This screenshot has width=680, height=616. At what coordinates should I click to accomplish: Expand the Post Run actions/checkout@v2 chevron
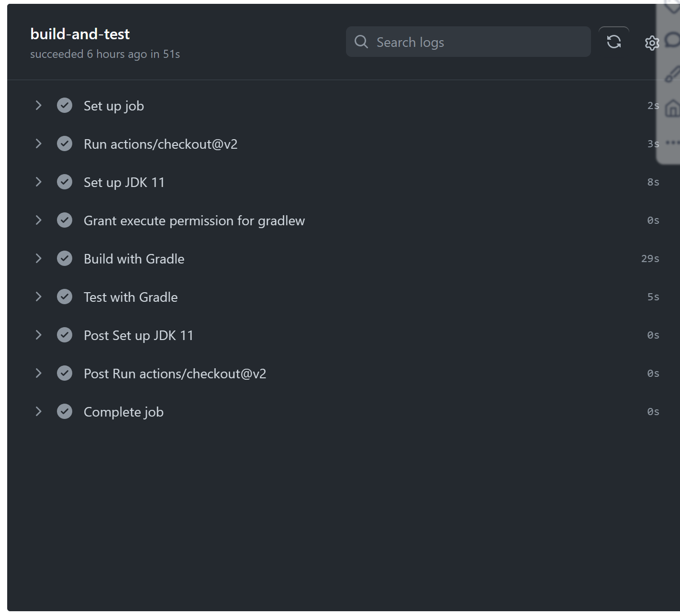[39, 374]
